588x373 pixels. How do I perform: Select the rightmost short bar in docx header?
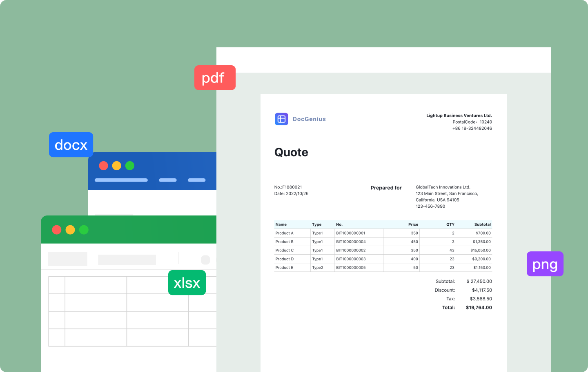tap(196, 180)
